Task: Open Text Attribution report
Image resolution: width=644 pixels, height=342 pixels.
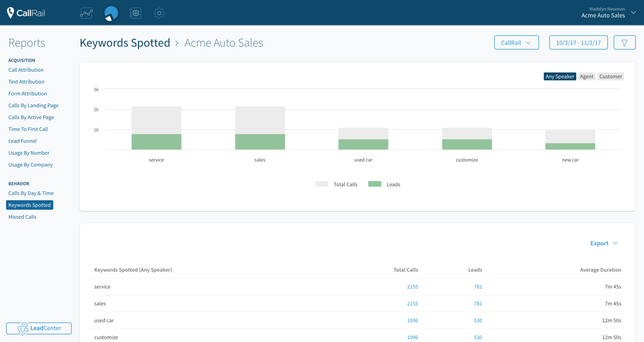Action: pos(26,82)
